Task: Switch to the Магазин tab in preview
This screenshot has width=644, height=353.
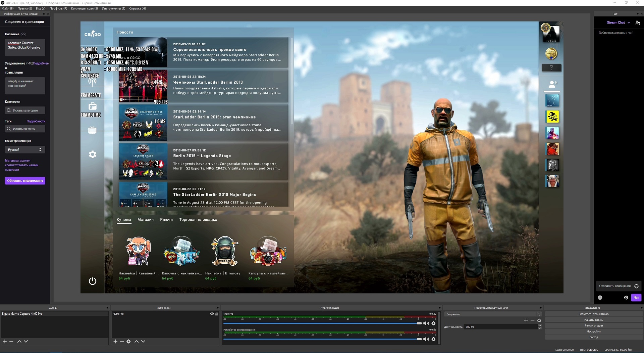Action: [x=146, y=220]
